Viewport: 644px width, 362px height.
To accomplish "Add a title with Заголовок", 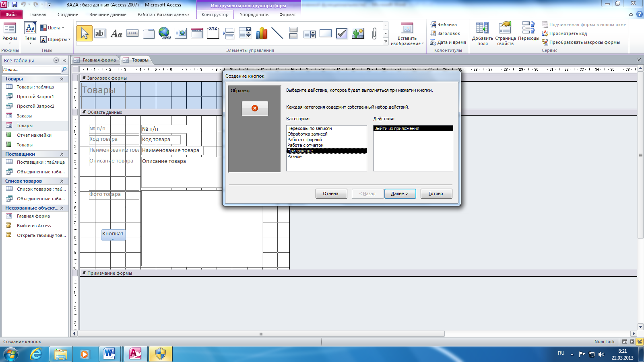I will [445, 33].
